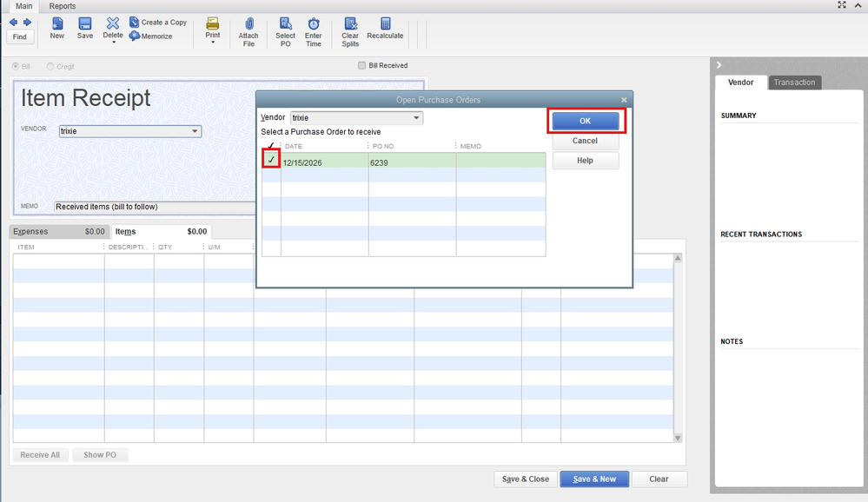
Task: Click Help in Open Purchase Orders dialog
Action: click(585, 161)
